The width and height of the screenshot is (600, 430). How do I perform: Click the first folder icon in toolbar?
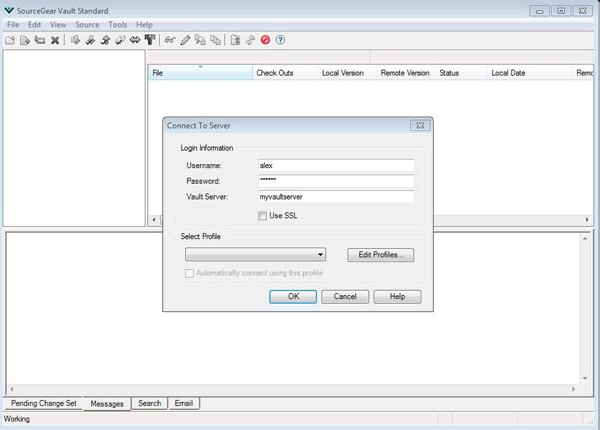[10, 40]
